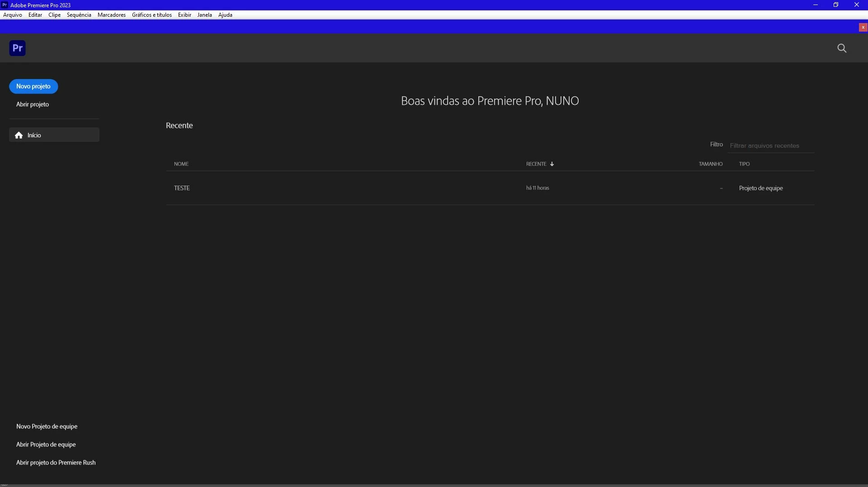The width and height of the screenshot is (868, 487).
Task: Restore down the Premiere Pro window
Action: coord(836,5)
